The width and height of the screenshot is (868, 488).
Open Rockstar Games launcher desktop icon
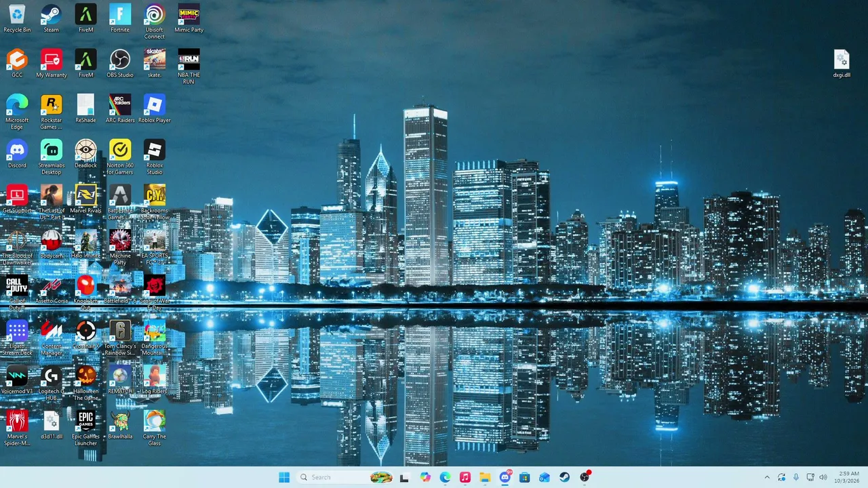click(x=51, y=112)
